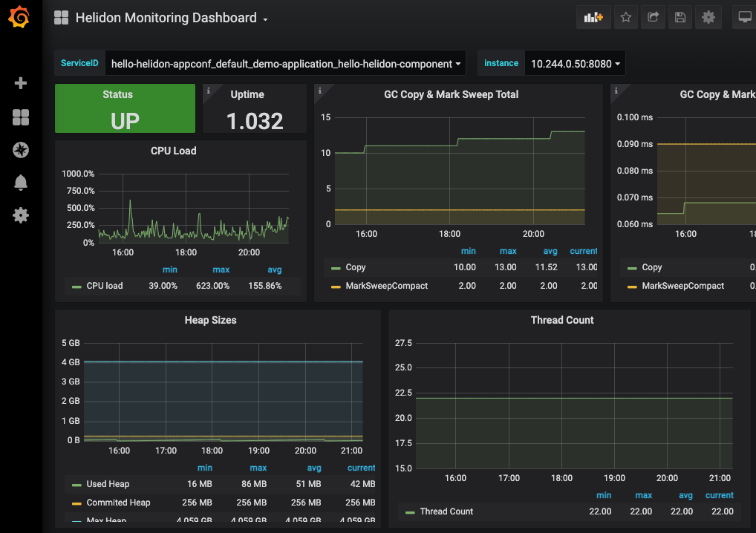This screenshot has height=533, width=756.
Task: Toggle the Thread Count legend series
Action: pyautogui.click(x=446, y=511)
